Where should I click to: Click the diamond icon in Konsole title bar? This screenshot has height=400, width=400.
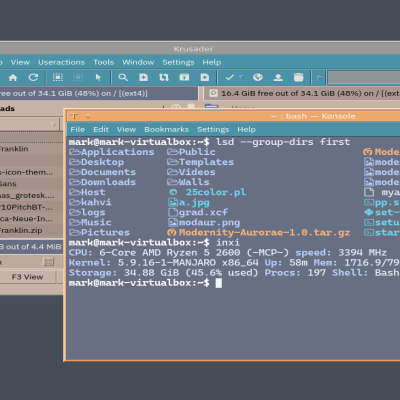[88, 116]
